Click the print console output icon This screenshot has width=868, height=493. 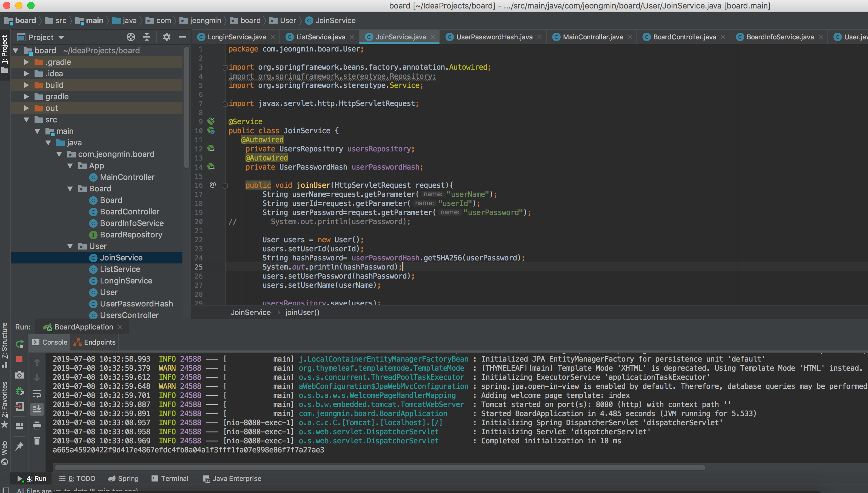point(37,425)
